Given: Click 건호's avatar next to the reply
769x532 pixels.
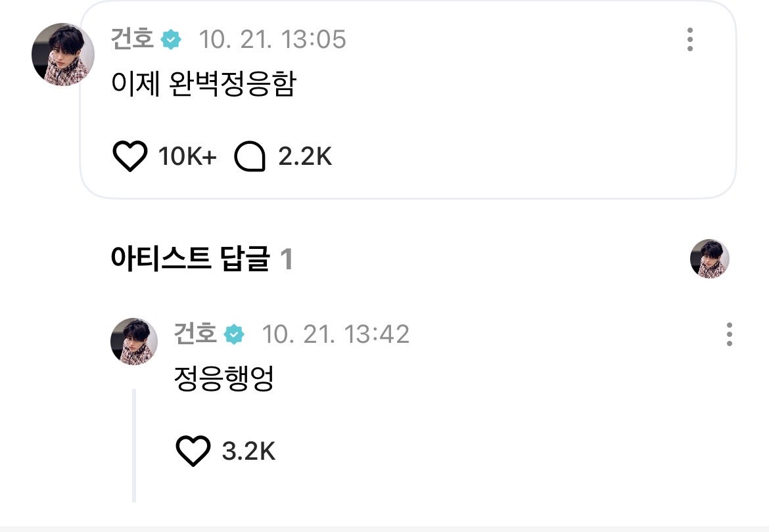Looking at the screenshot, I should [134, 342].
